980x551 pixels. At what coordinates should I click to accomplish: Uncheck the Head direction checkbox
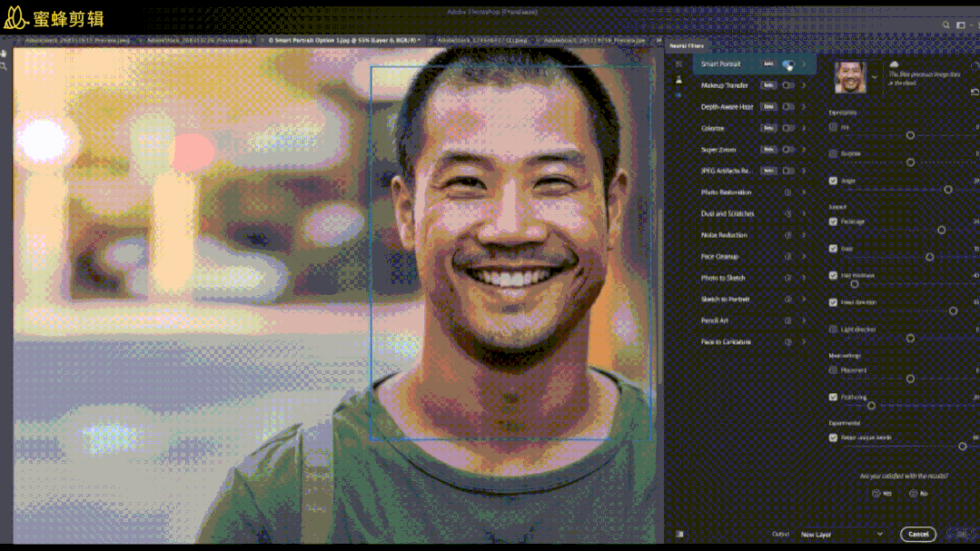coord(833,302)
